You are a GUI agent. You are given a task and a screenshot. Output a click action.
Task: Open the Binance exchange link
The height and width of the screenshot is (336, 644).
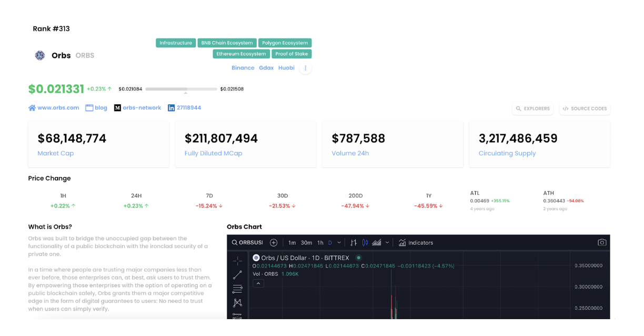pyautogui.click(x=243, y=68)
